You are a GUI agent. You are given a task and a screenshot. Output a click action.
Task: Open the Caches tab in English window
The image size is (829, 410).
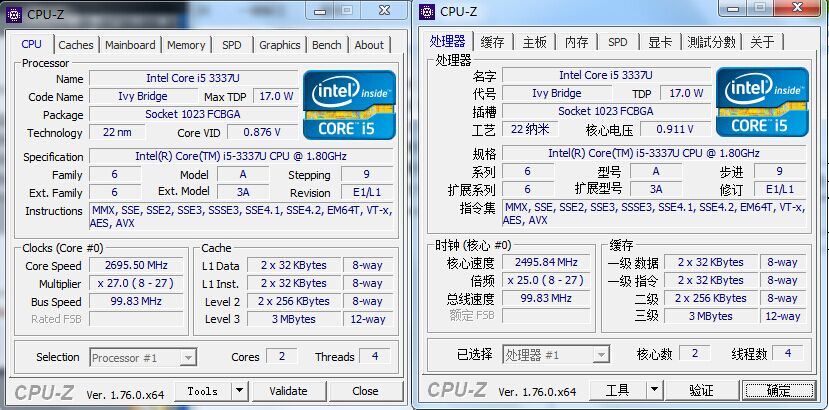pyautogui.click(x=76, y=45)
